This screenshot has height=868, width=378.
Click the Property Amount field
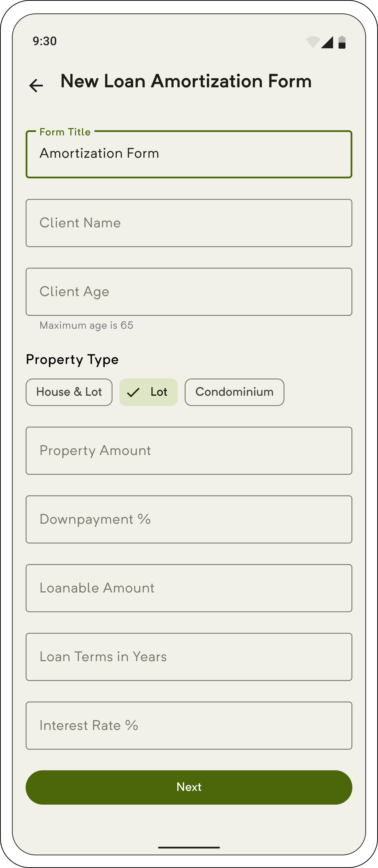(189, 451)
